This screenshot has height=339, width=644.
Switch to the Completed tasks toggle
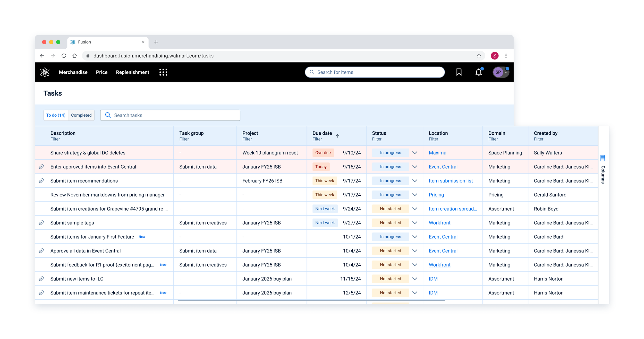(81, 115)
